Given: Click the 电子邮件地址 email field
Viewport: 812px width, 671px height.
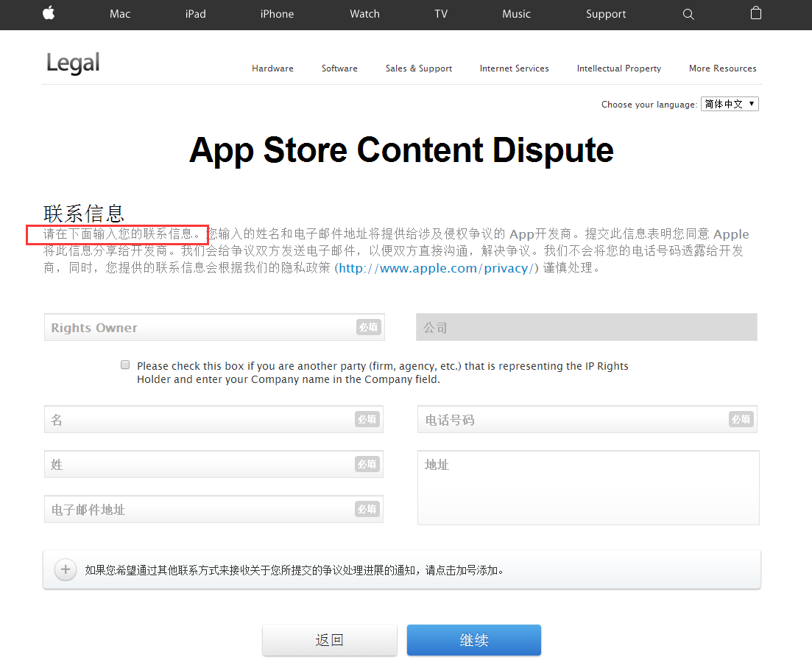Looking at the screenshot, I should point(214,510).
